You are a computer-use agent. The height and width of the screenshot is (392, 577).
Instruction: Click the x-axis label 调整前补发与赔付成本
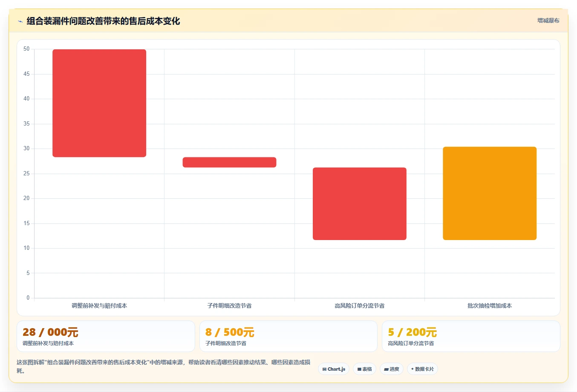(x=99, y=306)
